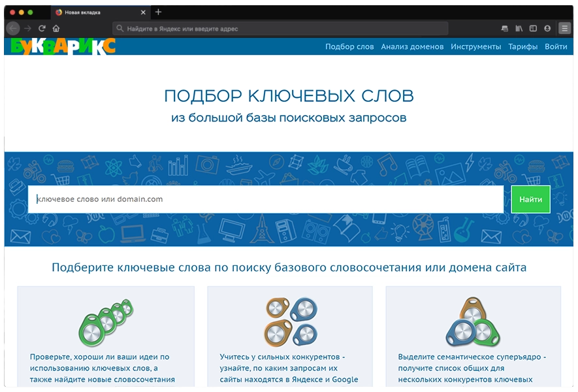The height and width of the screenshot is (392, 578).
Task: Focus the browser address bar field
Action: (x=280, y=28)
